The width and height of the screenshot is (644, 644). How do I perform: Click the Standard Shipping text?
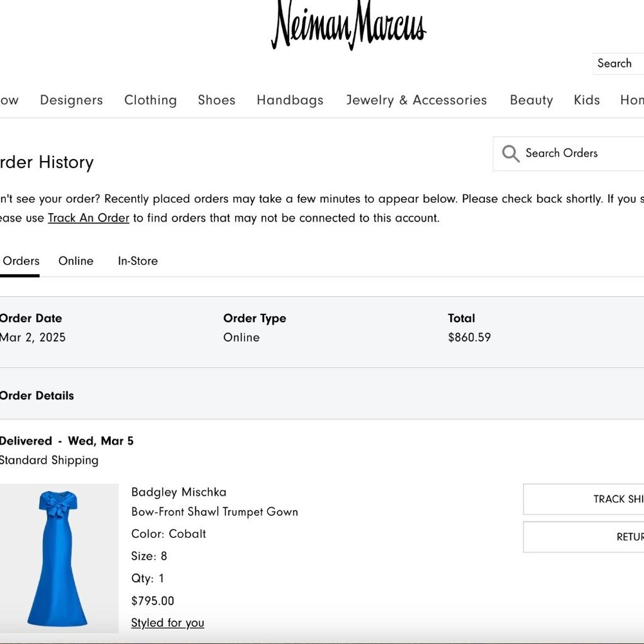[x=49, y=460]
